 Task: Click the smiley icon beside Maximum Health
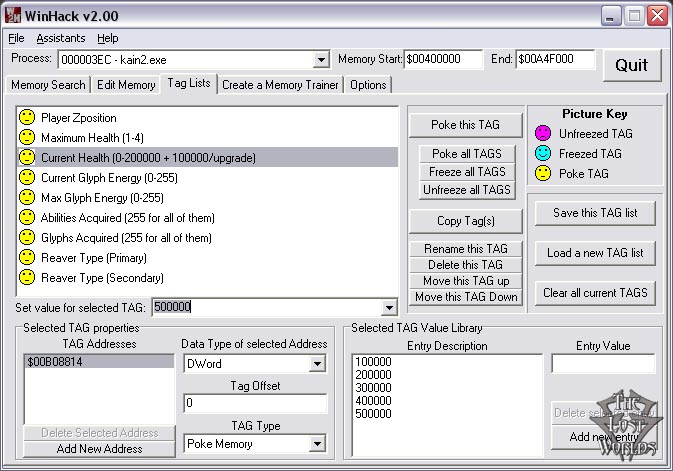click(x=27, y=137)
